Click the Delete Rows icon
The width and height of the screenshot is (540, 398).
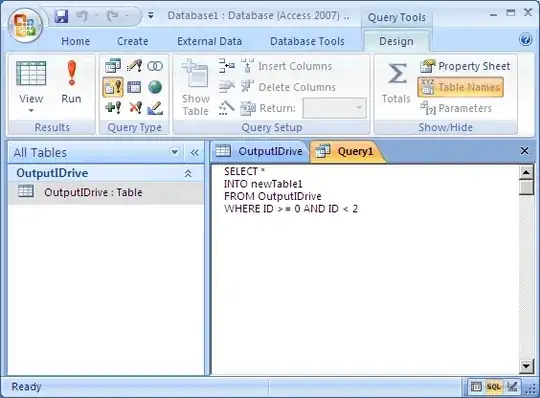pos(227,87)
